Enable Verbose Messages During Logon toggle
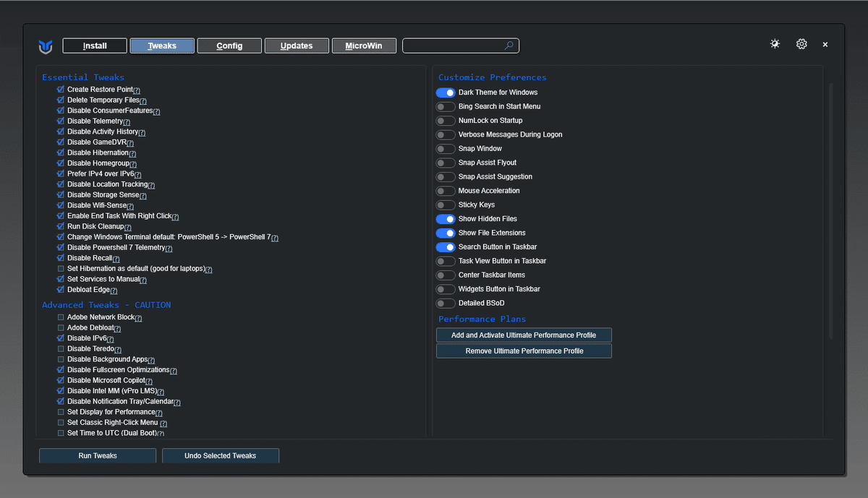This screenshot has height=498, width=868. [446, 135]
